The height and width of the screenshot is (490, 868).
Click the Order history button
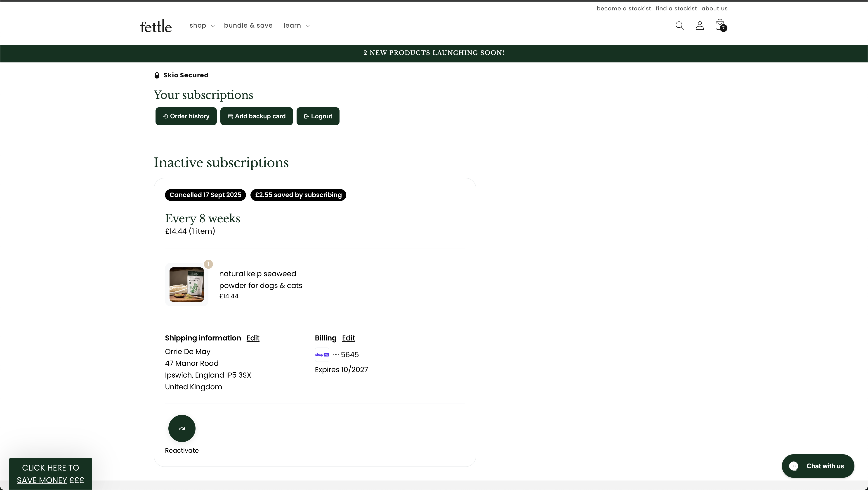[x=186, y=116]
